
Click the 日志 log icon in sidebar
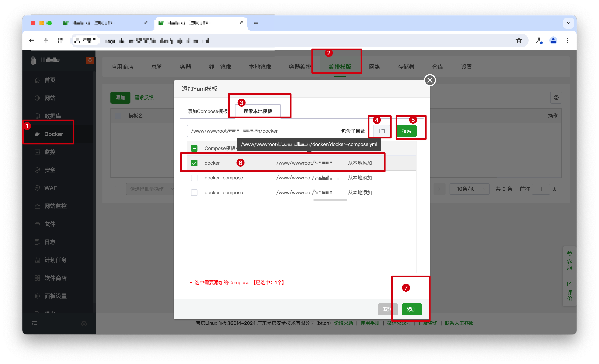pos(37,242)
